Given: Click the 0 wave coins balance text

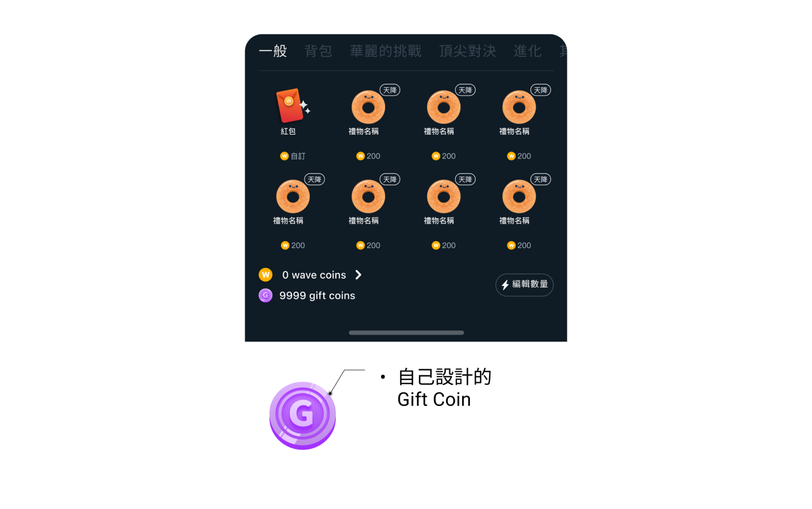Looking at the screenshot, I should coord(314,275).
